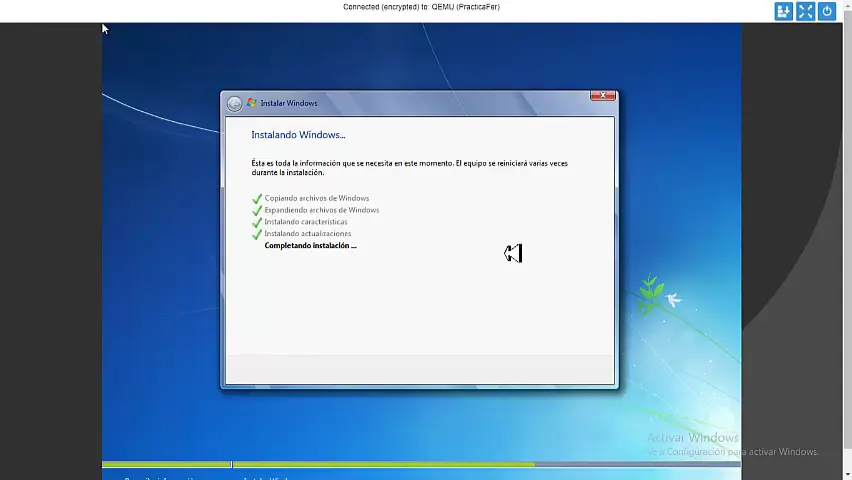852x480 pixels.
Task: Click the power disconnect icon
Action: coord(827,11)
